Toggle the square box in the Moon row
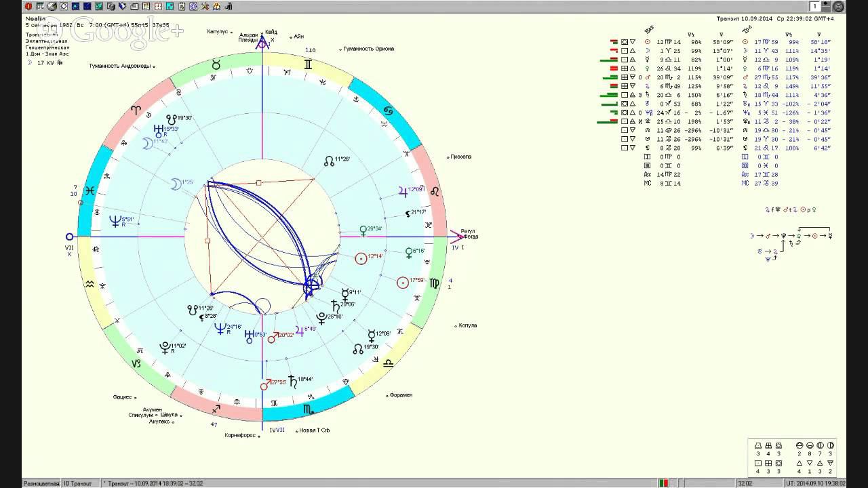This screenshot has width=868, height=488. coord(625,50)
